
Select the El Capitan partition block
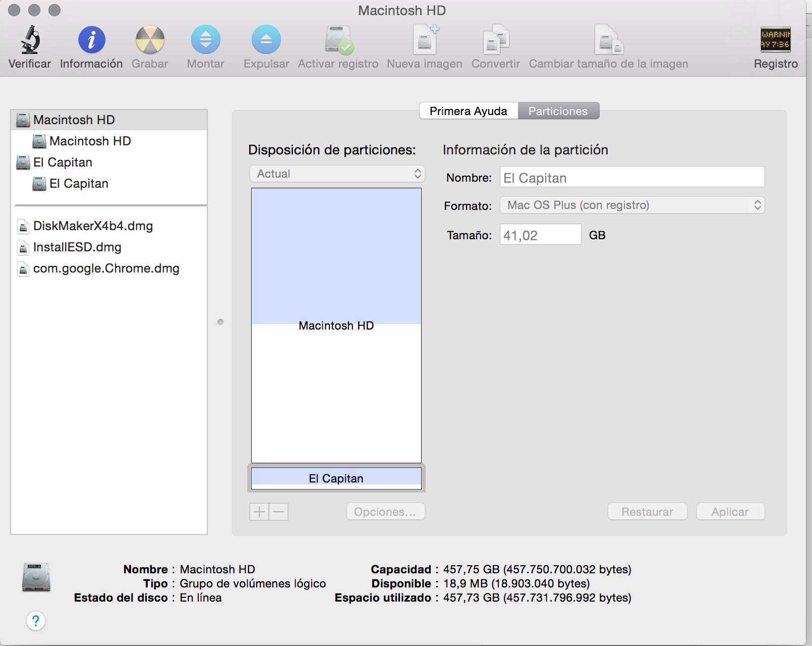pyautogui.click(x=336, y=478)
